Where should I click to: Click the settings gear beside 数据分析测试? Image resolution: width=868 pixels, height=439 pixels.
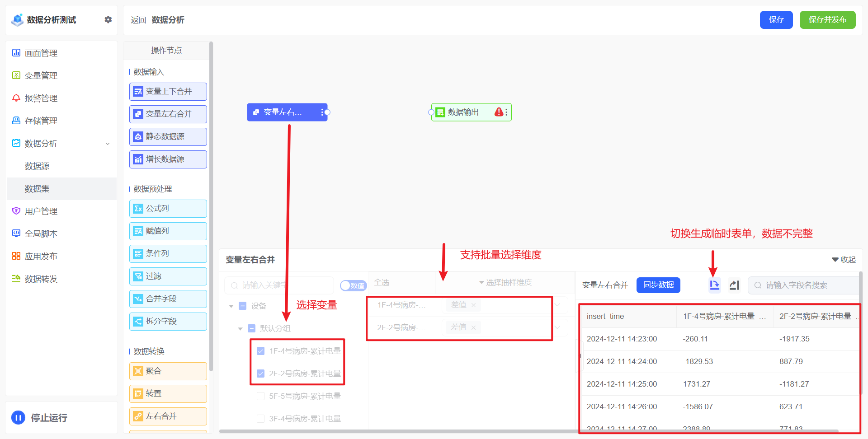pos(108,19)
